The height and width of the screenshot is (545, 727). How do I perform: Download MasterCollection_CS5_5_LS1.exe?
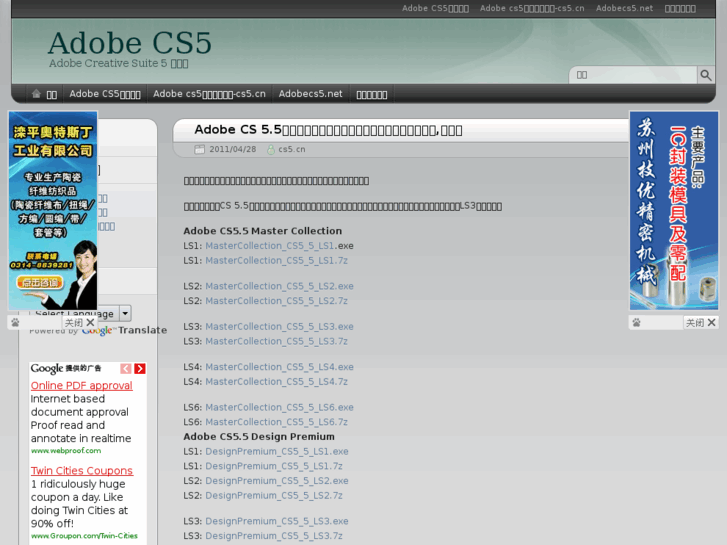click(270, 246)
